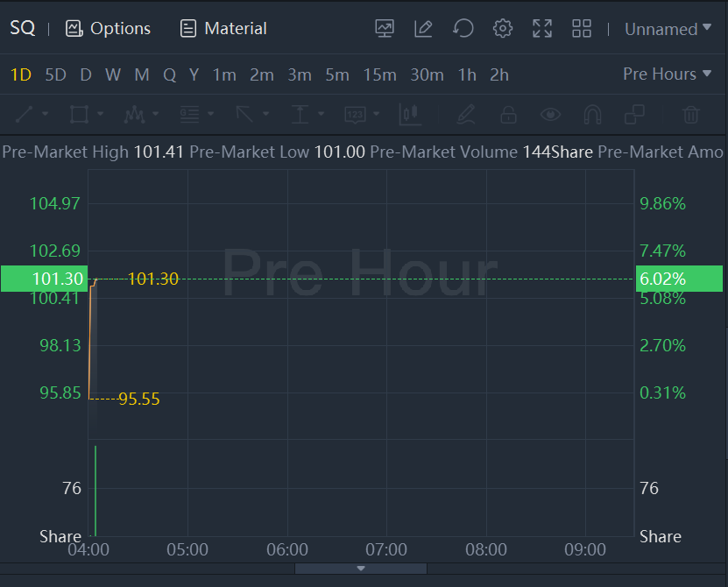Select the candlestick chart style icon
Screen dimensions: 728x587
pos(409,114)
